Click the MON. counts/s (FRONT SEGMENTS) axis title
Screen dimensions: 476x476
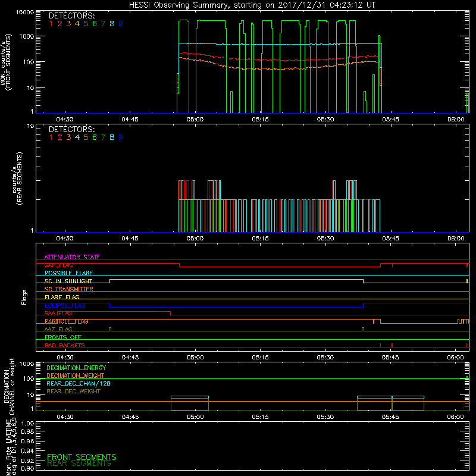(x=5, y=62)
